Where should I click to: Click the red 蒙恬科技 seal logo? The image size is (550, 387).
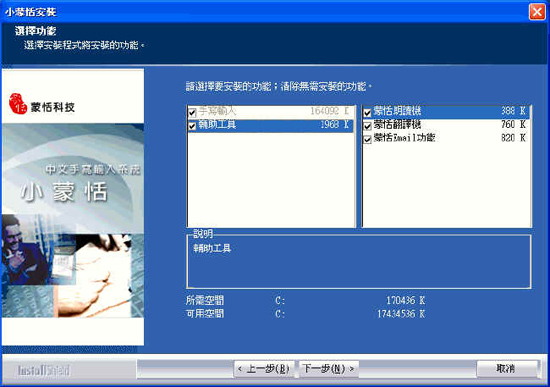18,104
